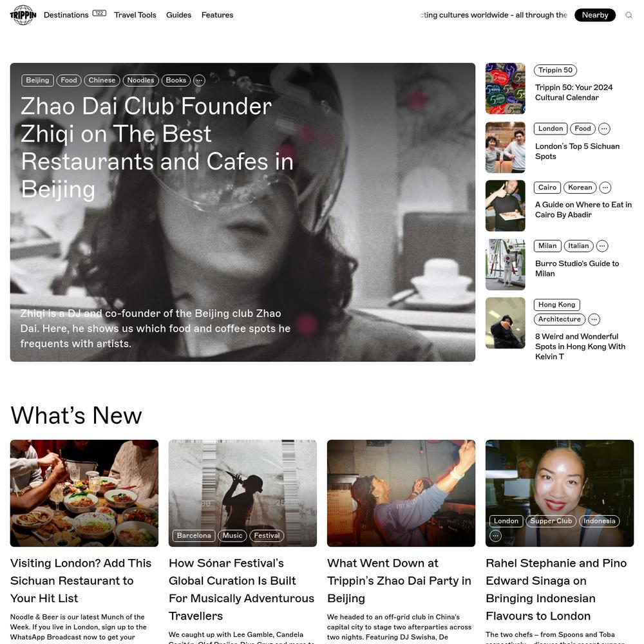
Task: Open Trippin 50 cultural calendar thumbnail
Action: (505, 89)
